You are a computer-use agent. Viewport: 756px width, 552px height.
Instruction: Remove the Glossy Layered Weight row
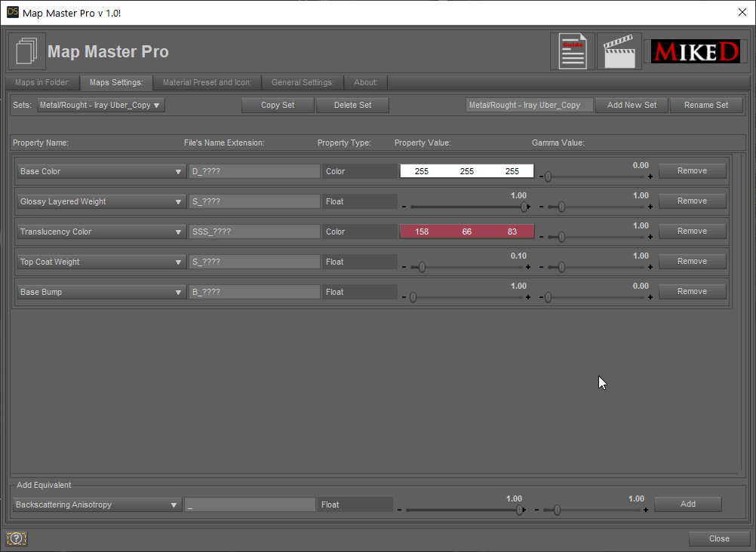click(x=693, y=201)
